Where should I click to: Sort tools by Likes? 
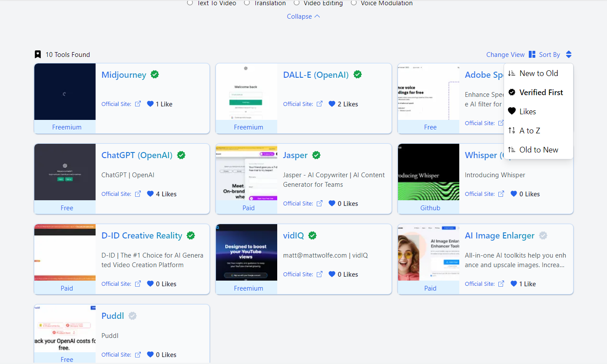(538, 112)
